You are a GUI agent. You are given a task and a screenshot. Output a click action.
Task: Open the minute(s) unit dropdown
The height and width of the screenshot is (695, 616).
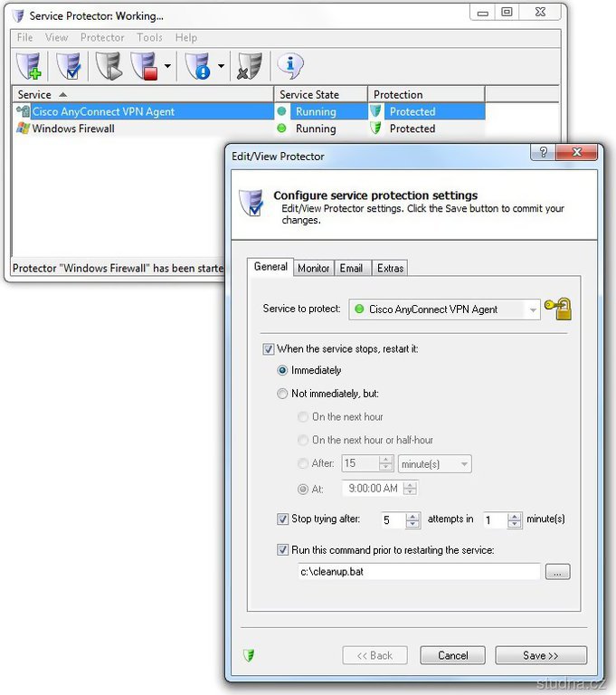[x=435, y=464]
